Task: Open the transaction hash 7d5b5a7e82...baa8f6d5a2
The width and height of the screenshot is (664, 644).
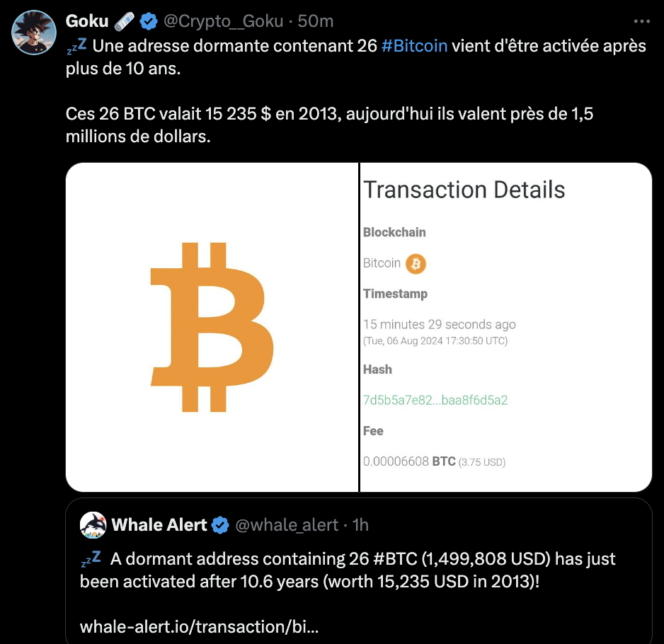Action: 435,400
